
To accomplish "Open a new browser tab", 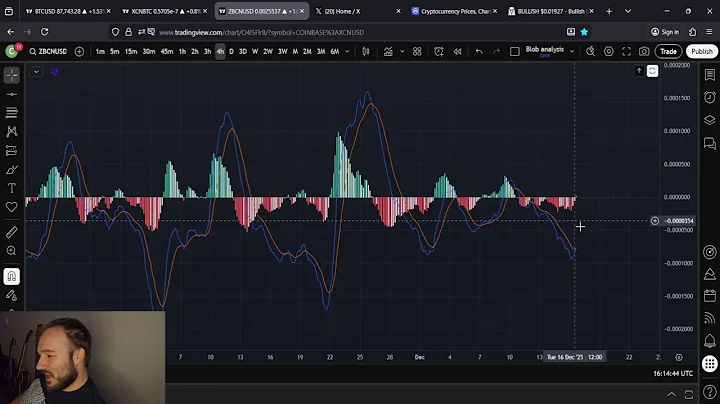I will (x=609, y=11).
